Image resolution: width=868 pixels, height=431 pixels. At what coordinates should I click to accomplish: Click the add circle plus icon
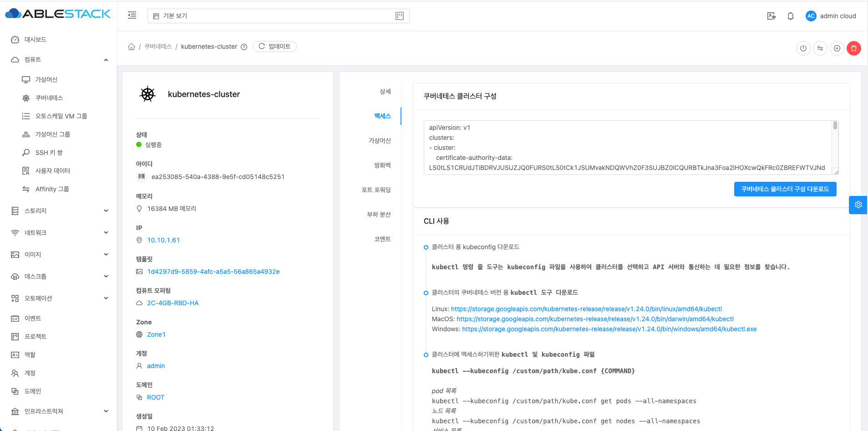[837, 48]
